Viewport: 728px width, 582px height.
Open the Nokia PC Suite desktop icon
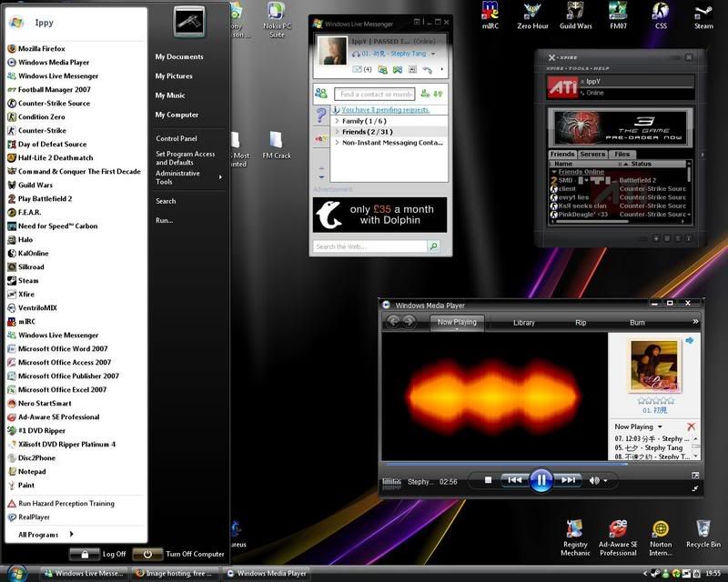(x=277, y=20)
